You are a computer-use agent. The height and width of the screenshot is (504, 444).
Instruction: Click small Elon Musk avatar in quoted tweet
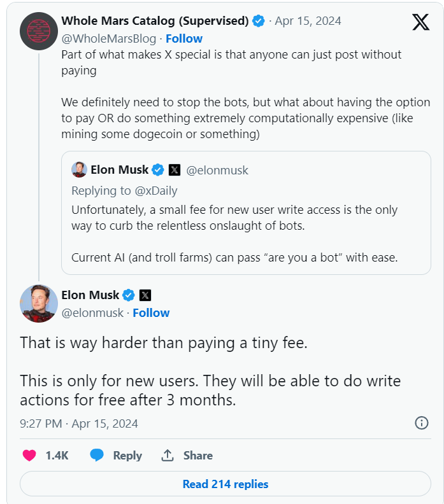pyautogui.click(x=79, y=170)
